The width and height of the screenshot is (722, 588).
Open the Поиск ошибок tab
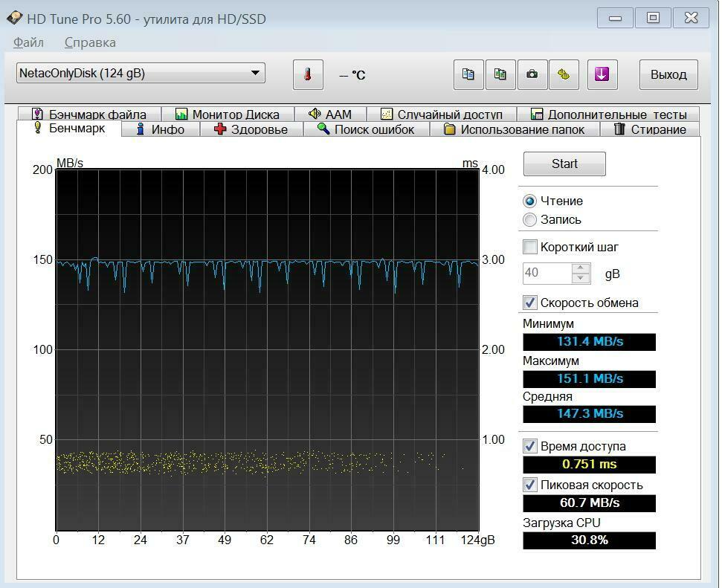click(366, 129)
